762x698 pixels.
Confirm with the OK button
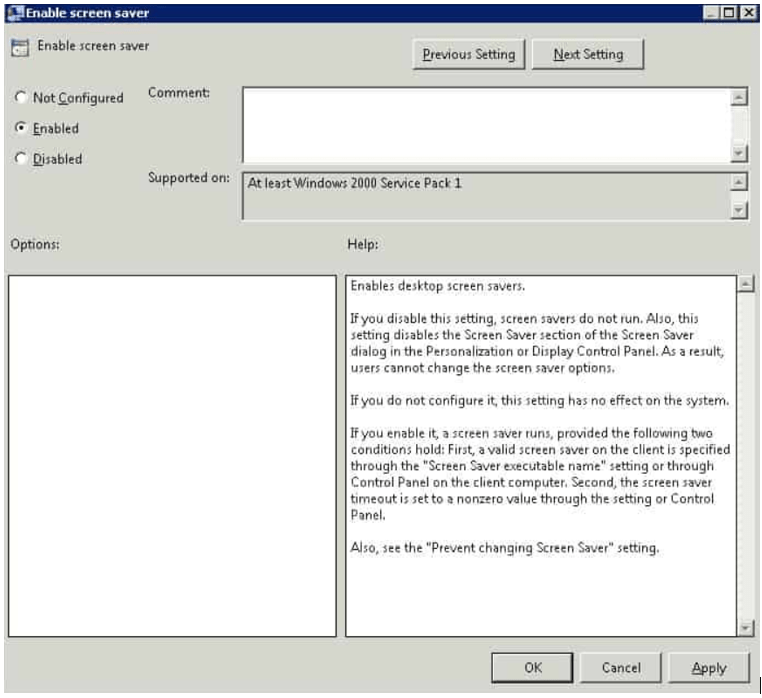pos(532,667)
